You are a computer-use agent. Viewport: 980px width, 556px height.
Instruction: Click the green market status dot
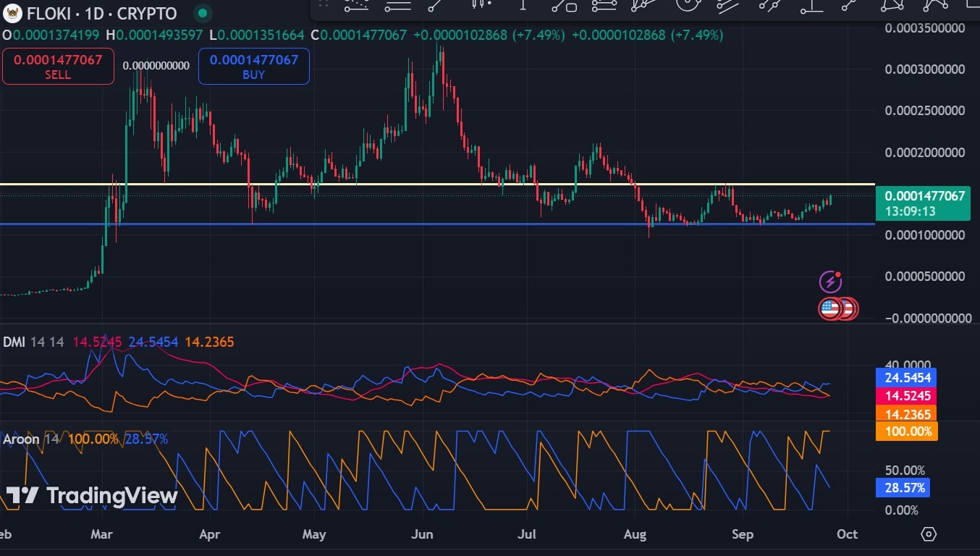coord(203,13)
